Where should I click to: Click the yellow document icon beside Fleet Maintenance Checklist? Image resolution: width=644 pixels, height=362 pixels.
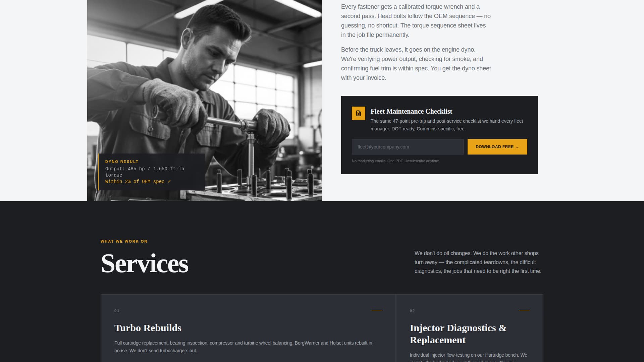(358, 113)
